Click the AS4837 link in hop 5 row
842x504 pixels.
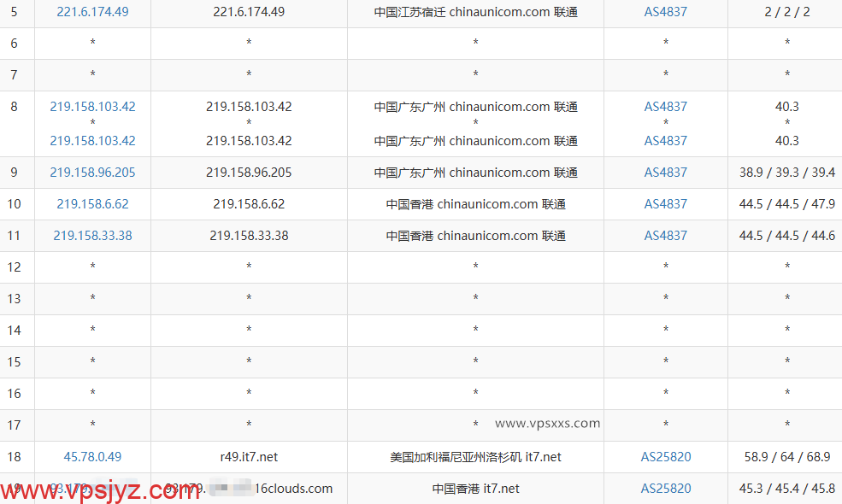(665, 12)
